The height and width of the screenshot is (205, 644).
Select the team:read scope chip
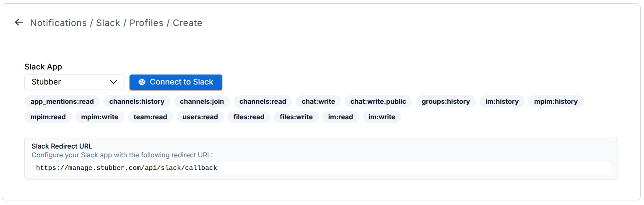point(150,117)
